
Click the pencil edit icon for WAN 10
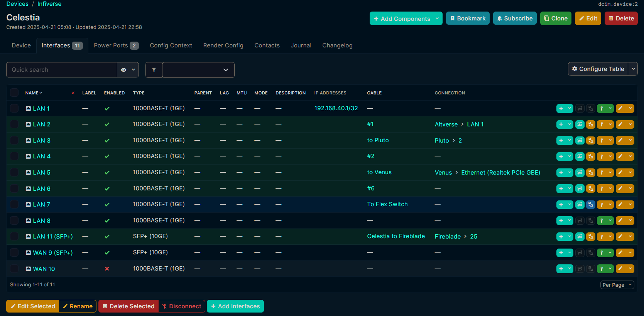point(620,269)
